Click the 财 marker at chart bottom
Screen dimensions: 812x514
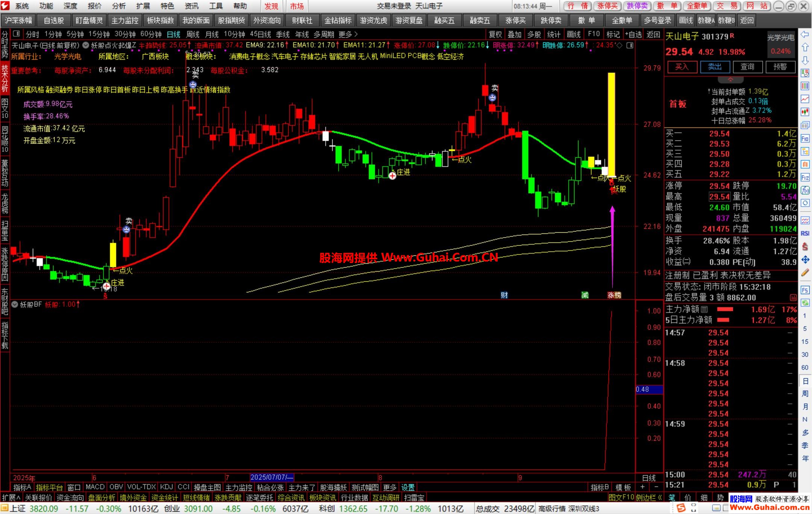(x=504, y=295)
